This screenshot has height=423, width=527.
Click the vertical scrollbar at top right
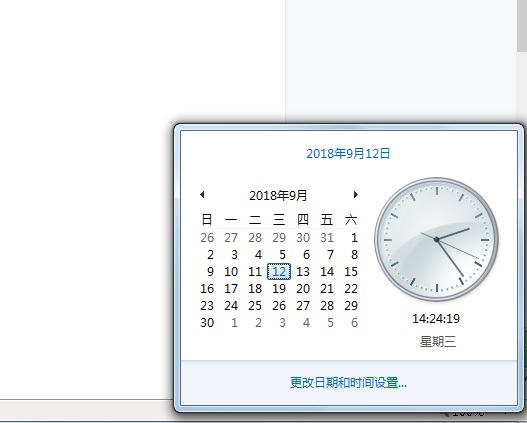pos(522,26)
